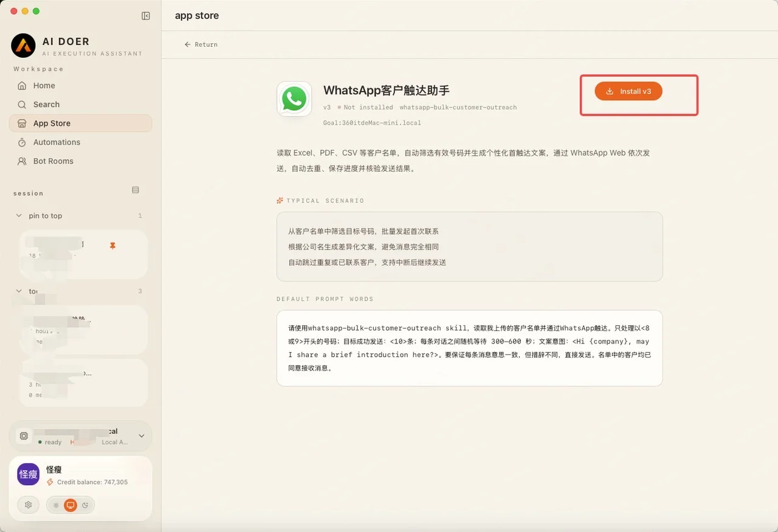
Task: Click the whatsapp-bulk-customer-outreach identifier text
Action: pyautogui.click(x=458, y=108)
